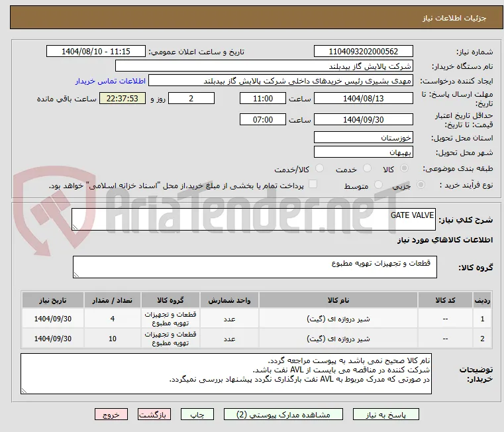Screen dimensions: 504x432
Task: Click the price validity date 1404/09/30 field
Action: click(363, 120)
